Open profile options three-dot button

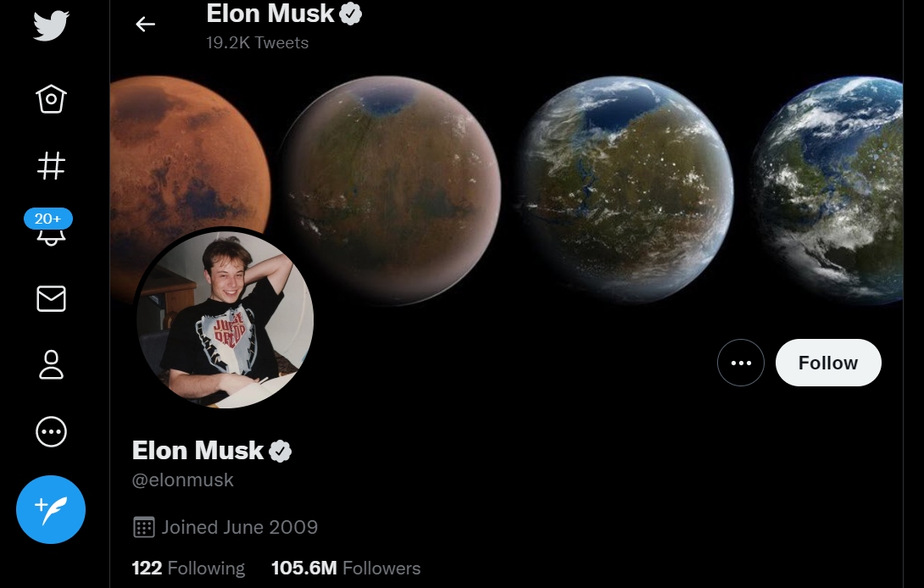click(741, 363)
